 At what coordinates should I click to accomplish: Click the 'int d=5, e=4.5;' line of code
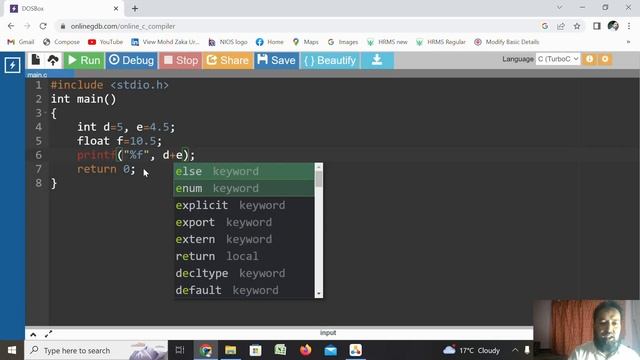coord(126,127)
